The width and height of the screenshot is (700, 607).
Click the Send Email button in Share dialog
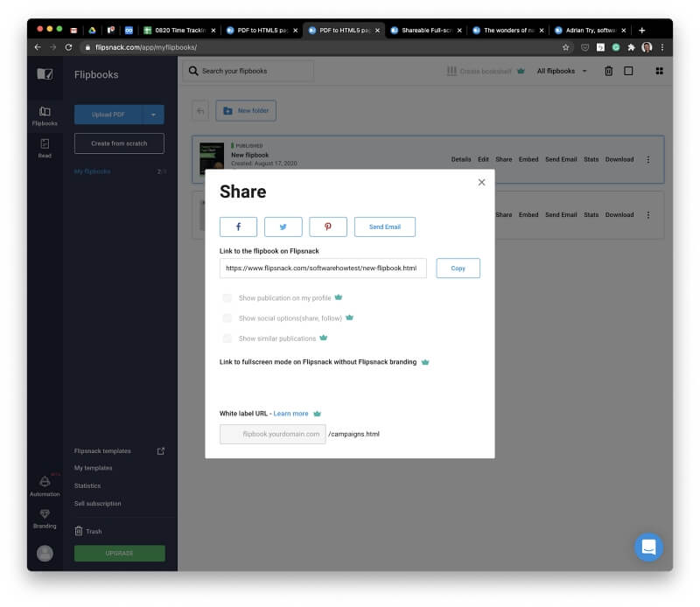pos(384,227)
